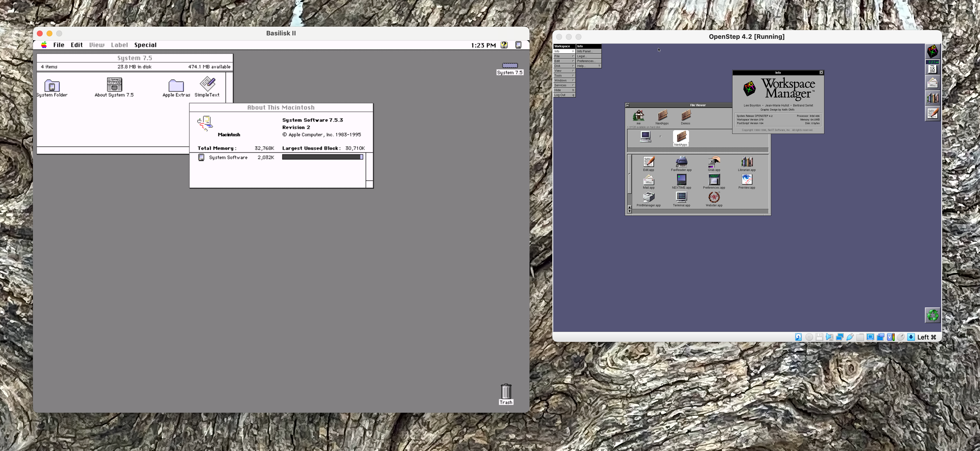Click the highlighted Info item in the Workspace menu
Screen dimensions: 980x451
(x=564, y=51)
